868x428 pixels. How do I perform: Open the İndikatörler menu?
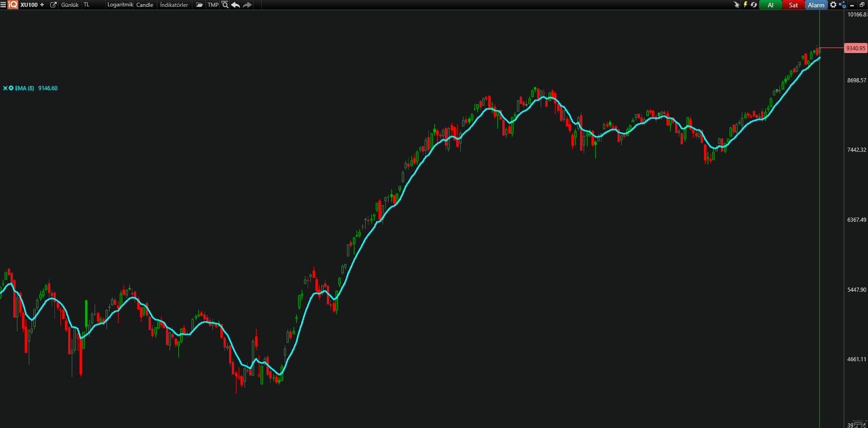174,5
